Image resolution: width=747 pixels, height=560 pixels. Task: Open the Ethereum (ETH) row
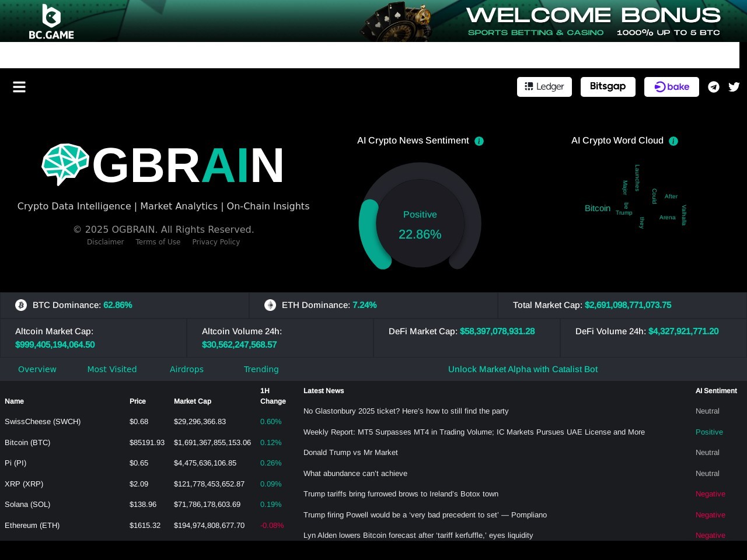pos(146,526)
